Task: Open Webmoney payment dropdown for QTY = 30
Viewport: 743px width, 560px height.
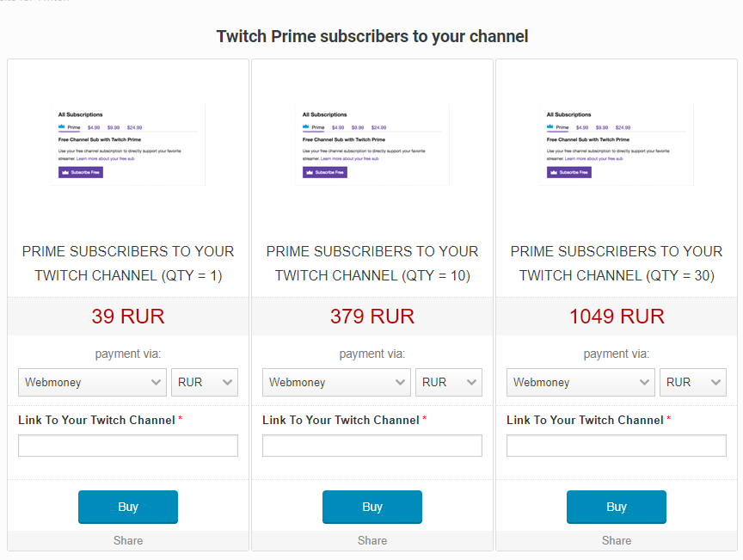Action: [x=581, y=383]
